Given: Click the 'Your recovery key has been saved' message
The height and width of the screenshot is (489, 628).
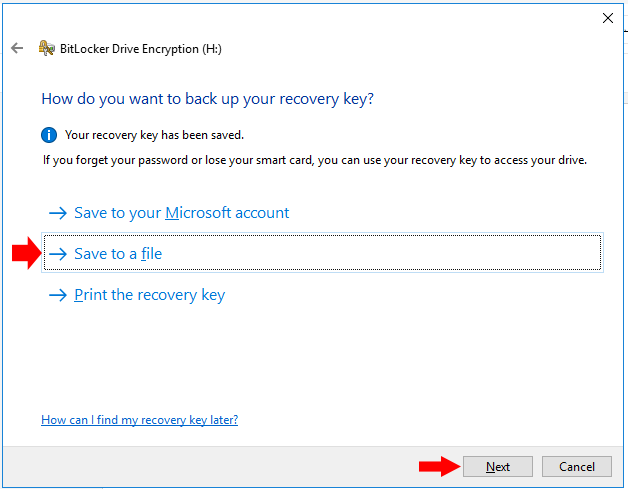Looking at the screenshot, I should [x=154, y=135].
